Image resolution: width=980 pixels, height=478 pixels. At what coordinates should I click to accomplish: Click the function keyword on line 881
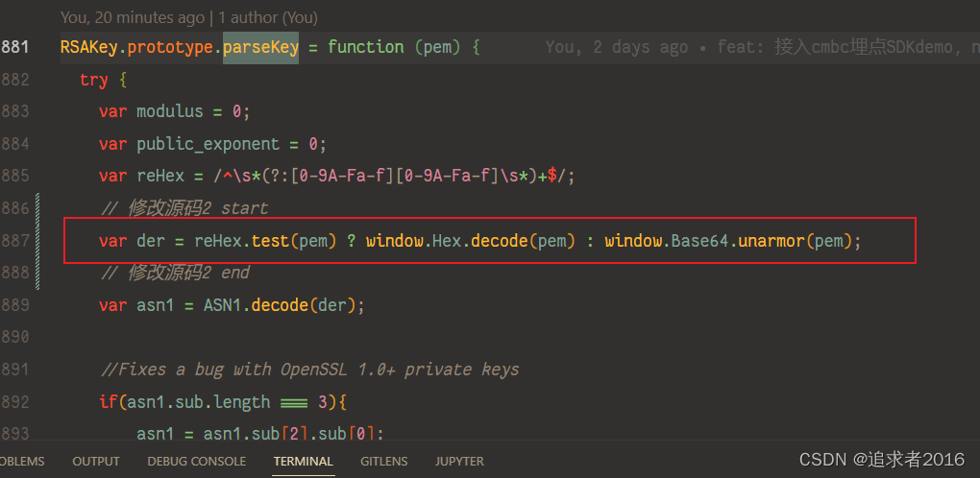point(366,47)
